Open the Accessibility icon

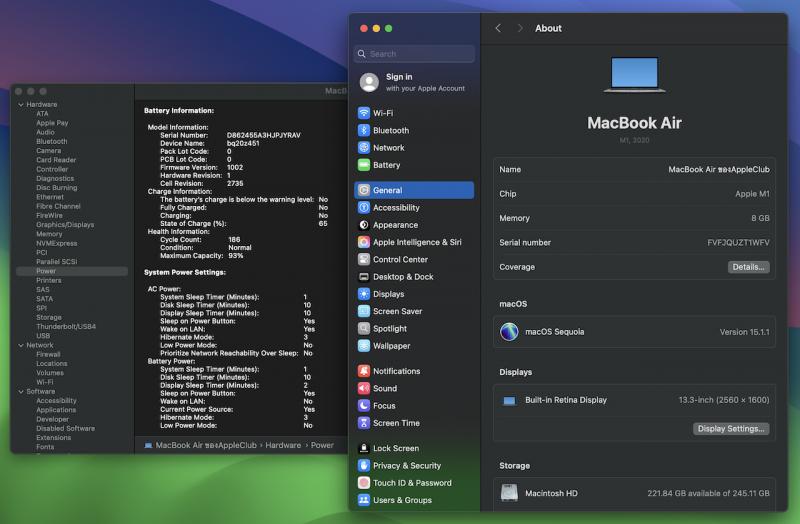[x=364, y=208]
